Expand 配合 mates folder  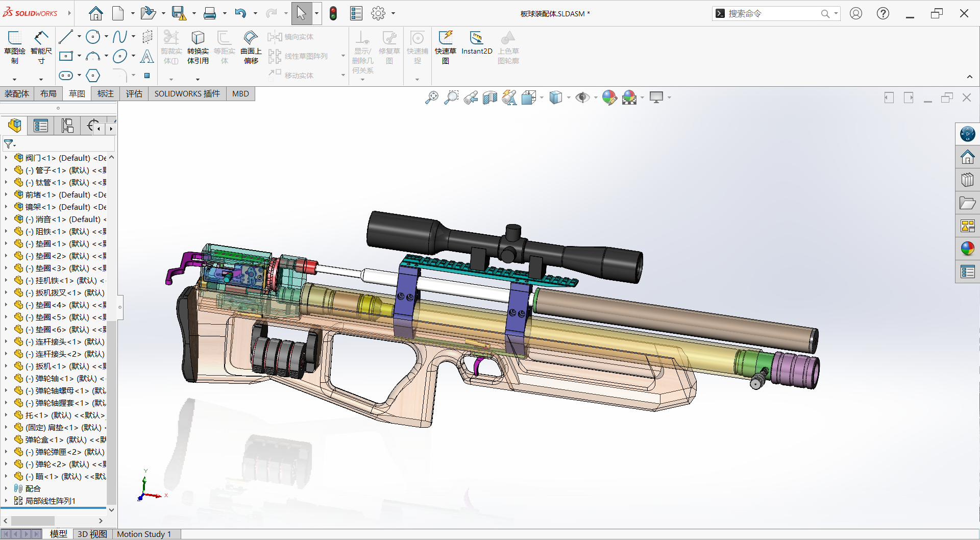pos(6,488)
